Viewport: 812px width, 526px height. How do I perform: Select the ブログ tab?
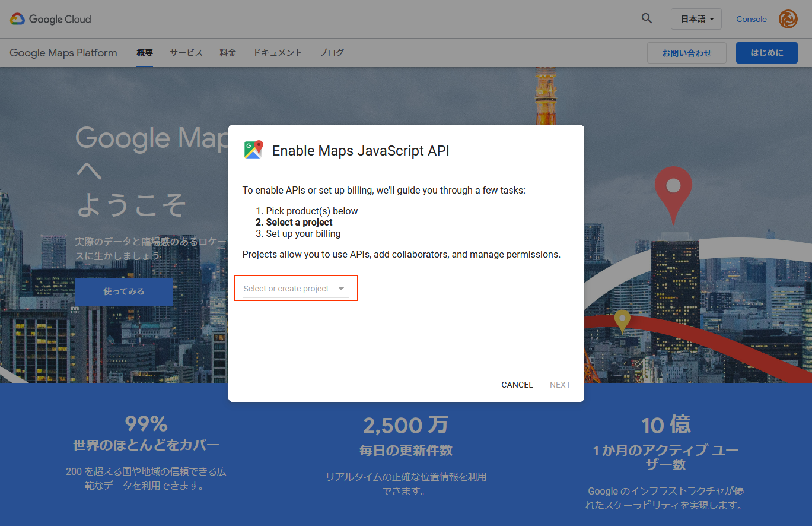332,53
